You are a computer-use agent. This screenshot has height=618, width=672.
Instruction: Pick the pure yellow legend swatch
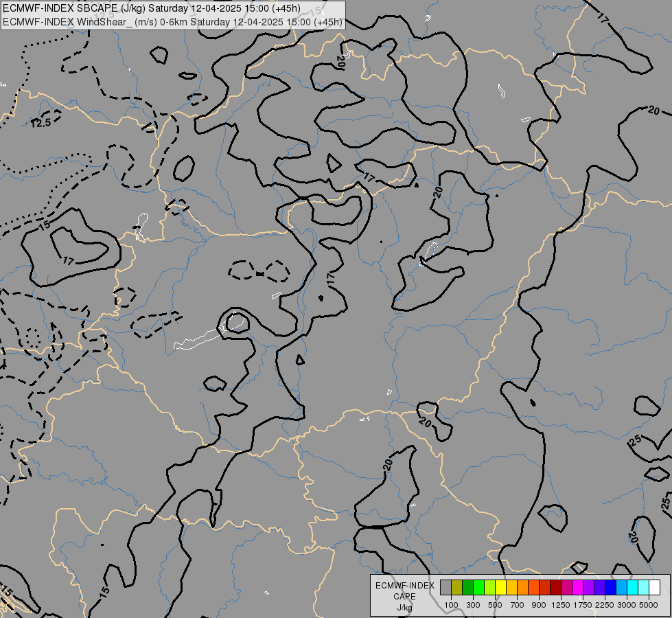coord(500,588)
